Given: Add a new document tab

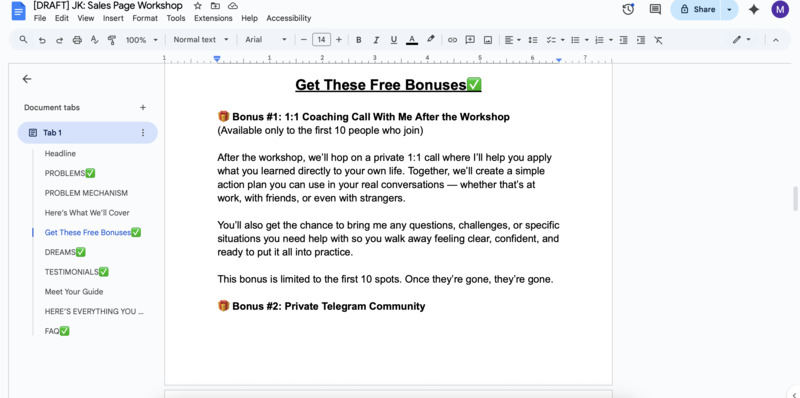Looking at the screenshot, I should click(143, 108).
